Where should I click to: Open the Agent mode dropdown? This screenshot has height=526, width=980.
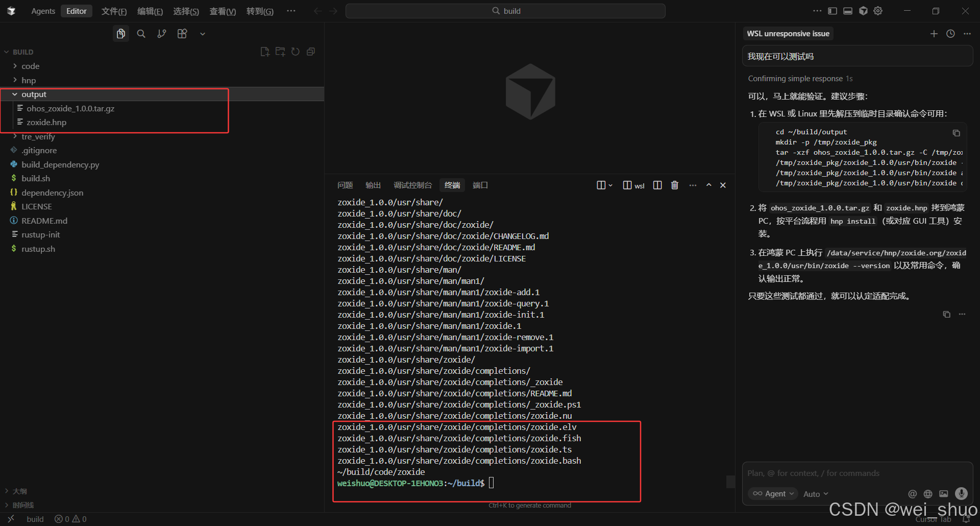tap(773, 494)
